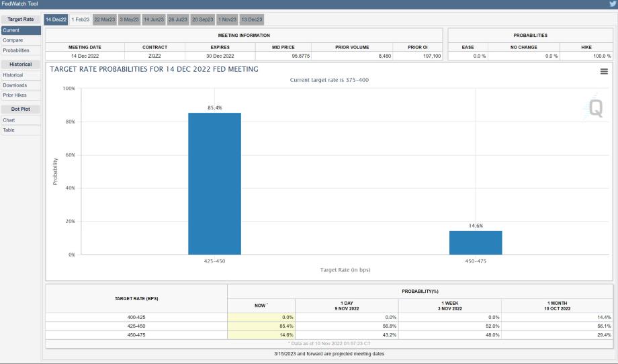Open the Dot Plot Chart view
This screenshot has width=618, height=364.
click(x=9, y=120)
